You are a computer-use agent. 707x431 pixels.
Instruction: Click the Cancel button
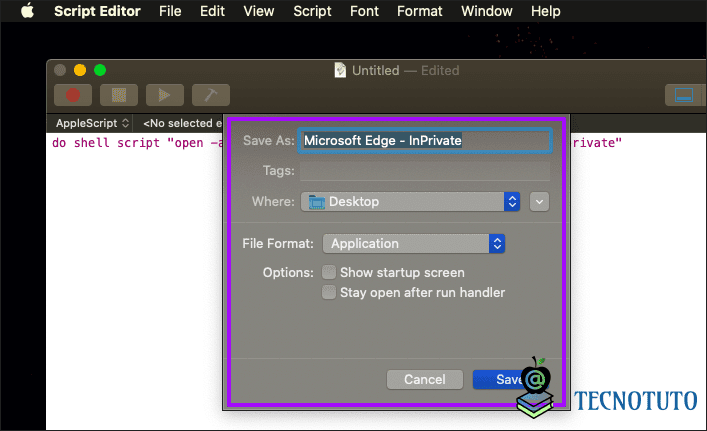pos(425,380)
